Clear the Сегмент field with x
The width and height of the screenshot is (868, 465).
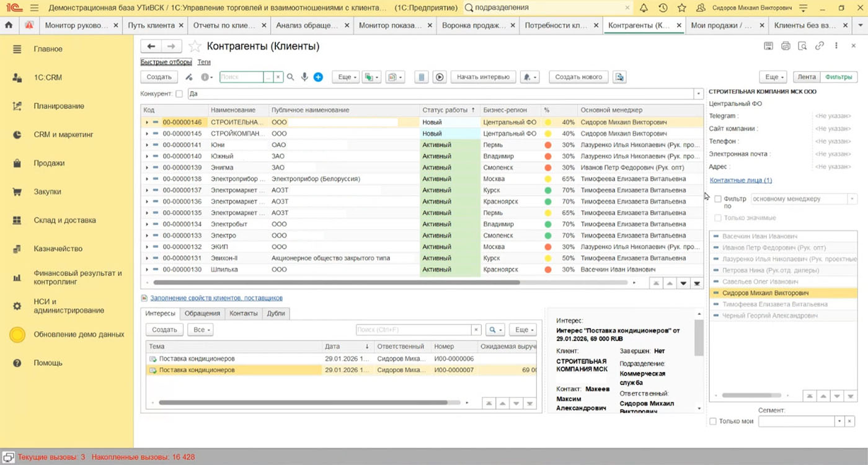pyautogui.click(x=849, y=421)
